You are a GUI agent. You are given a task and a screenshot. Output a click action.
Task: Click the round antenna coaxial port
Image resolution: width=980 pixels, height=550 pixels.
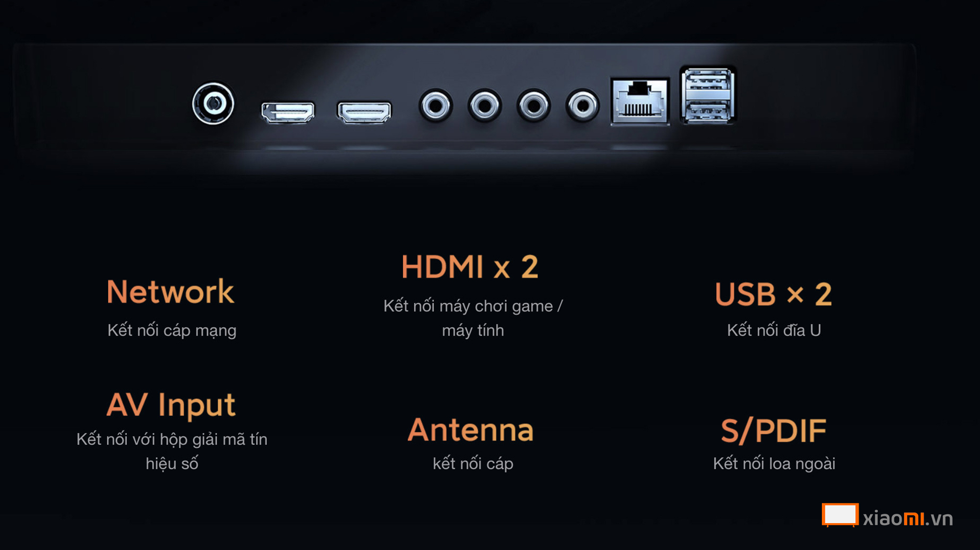tap(213, 103)
